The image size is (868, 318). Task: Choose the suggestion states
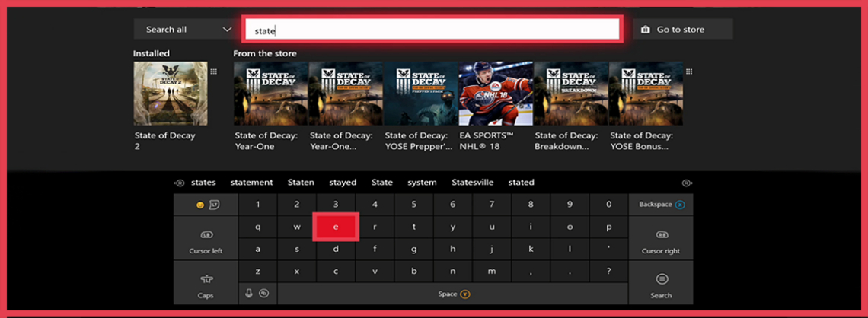point(204,182)
